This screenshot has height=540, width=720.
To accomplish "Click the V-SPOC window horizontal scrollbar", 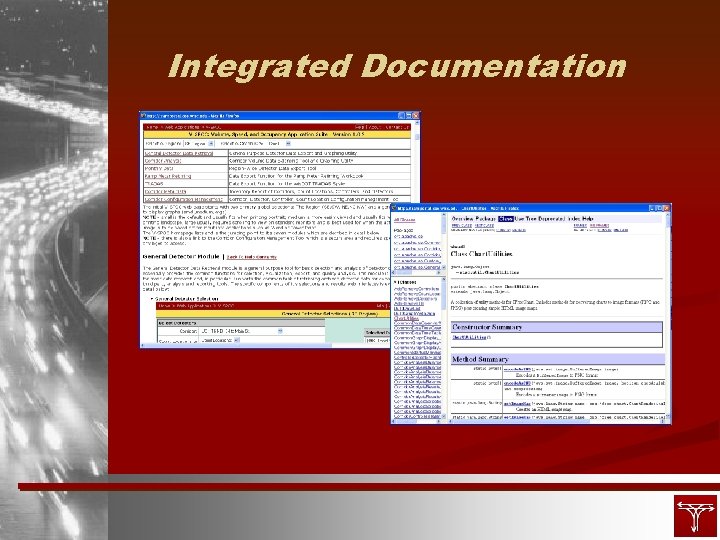I will [265, 345].
